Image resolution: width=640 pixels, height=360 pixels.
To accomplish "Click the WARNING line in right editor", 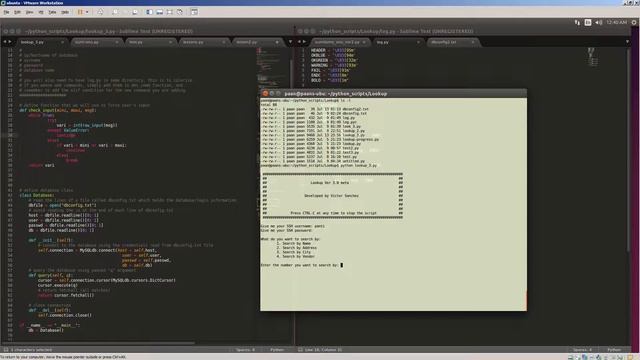I will coord(334,65).
